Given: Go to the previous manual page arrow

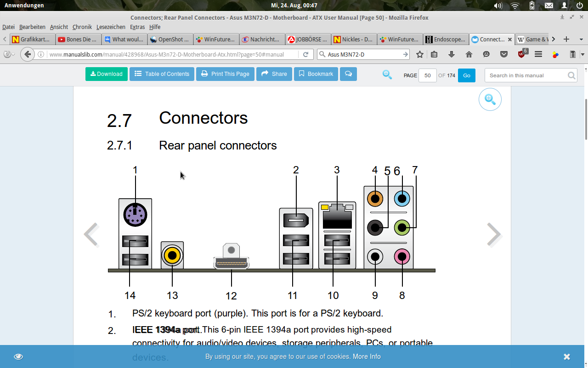Looking at the screenshot, I should tap(91, 235).
